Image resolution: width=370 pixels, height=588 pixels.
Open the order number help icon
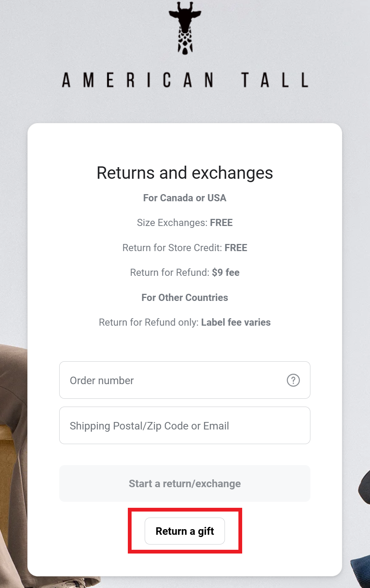click(293, 380)
